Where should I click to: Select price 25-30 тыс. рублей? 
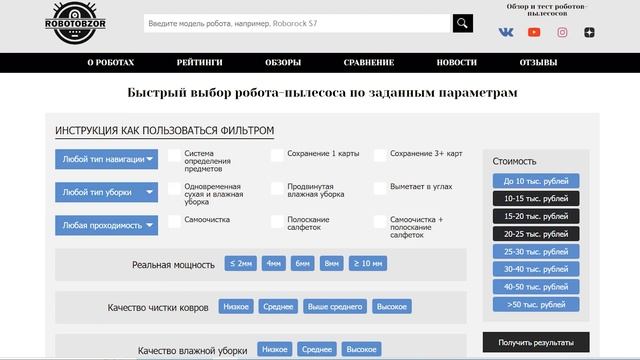coord(536,251)
